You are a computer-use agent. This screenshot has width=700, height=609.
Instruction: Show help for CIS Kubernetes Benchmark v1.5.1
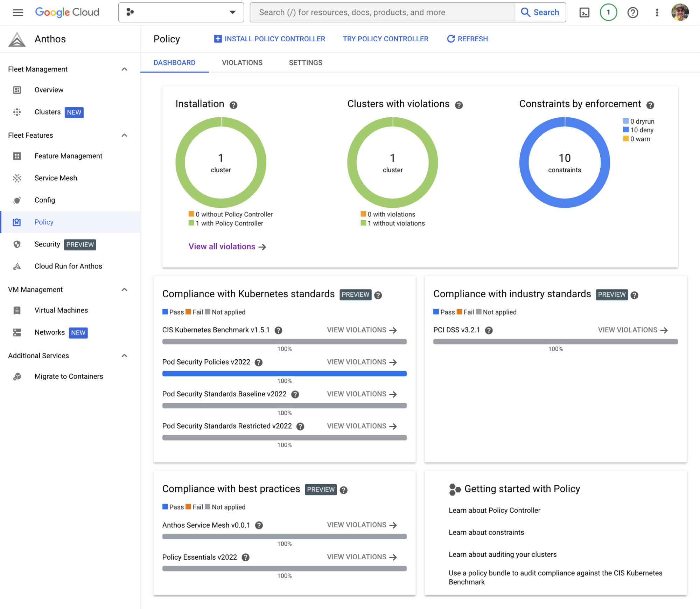[x=278, y=331]
